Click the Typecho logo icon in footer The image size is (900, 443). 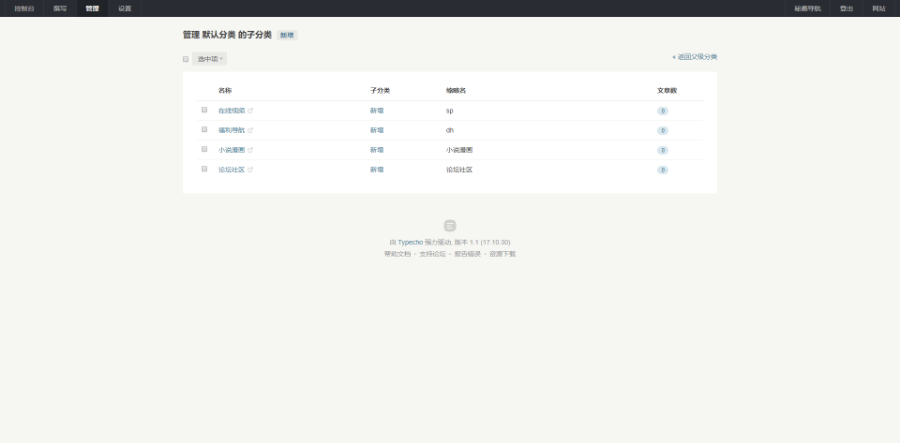(x=450, y=226)
